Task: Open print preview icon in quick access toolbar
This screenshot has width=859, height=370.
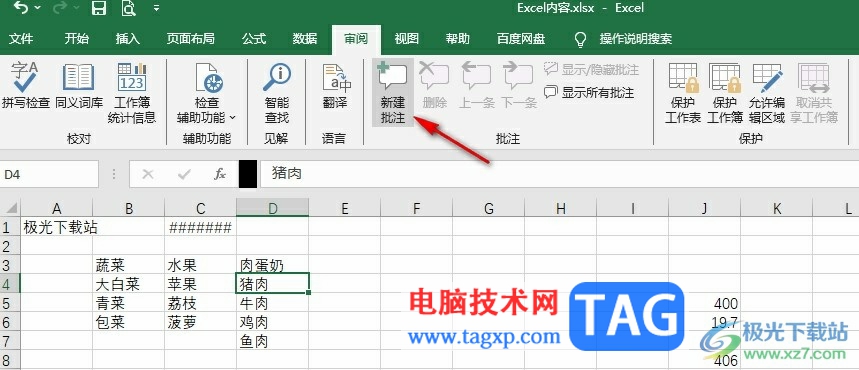Action: tap(128, 8)
